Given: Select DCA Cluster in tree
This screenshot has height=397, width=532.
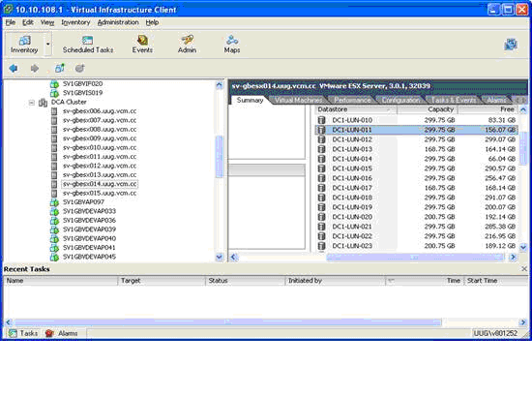Looking at the screenshot, I should click(69, 102).
